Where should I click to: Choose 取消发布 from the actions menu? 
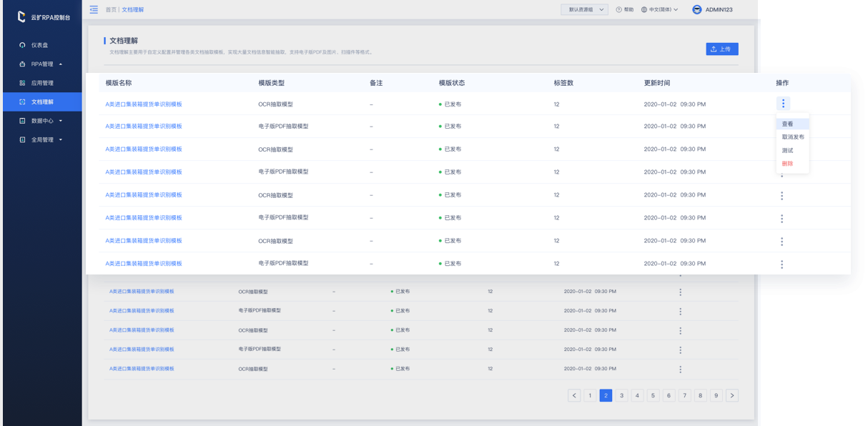pos(792,137)
